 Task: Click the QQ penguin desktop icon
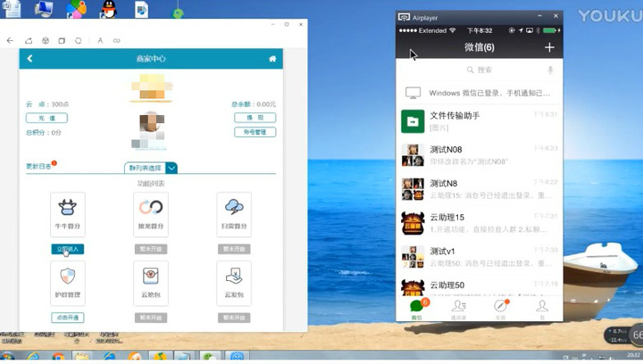pyautogui.click(x=109, y=9)
